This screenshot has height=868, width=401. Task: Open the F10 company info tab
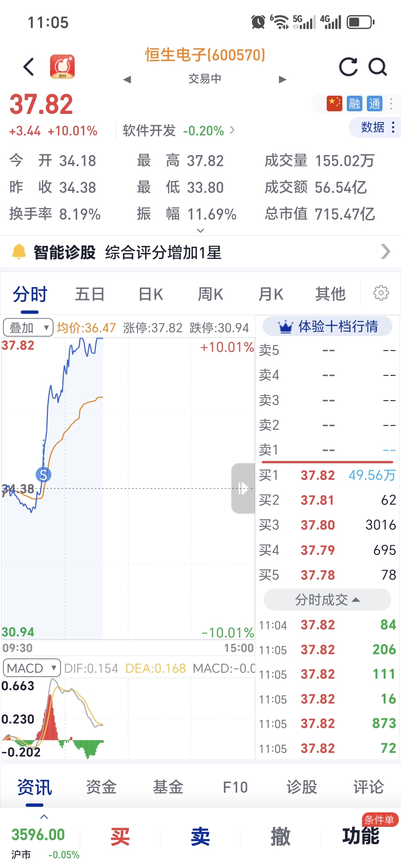pyautogui.click(x=235, y=787)
